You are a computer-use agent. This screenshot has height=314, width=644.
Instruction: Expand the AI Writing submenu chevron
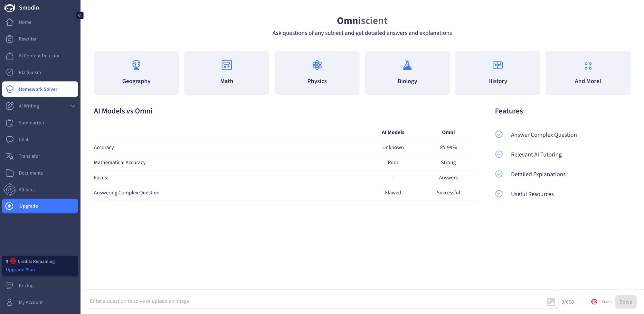click(73, 106)
